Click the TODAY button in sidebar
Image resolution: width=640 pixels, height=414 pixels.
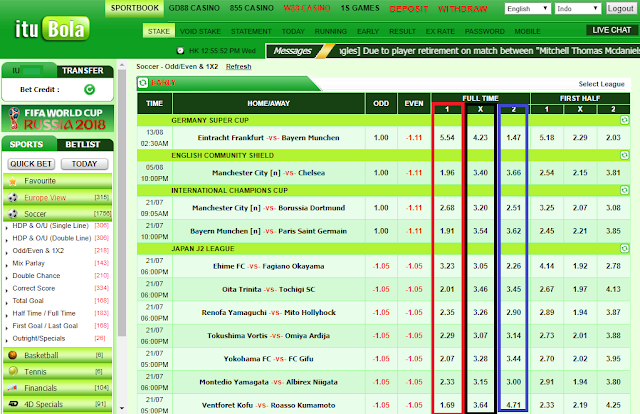pyautogui.click(x=84, y=164)
